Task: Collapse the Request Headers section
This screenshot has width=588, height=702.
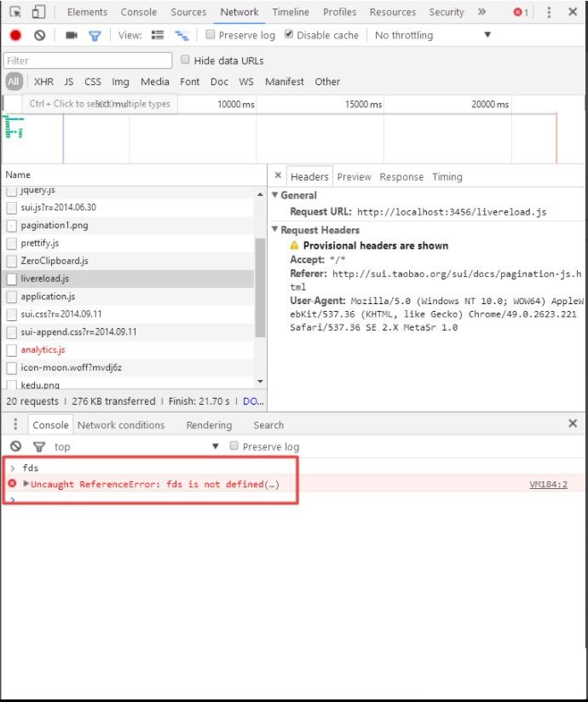Action: tap(275, 230)
